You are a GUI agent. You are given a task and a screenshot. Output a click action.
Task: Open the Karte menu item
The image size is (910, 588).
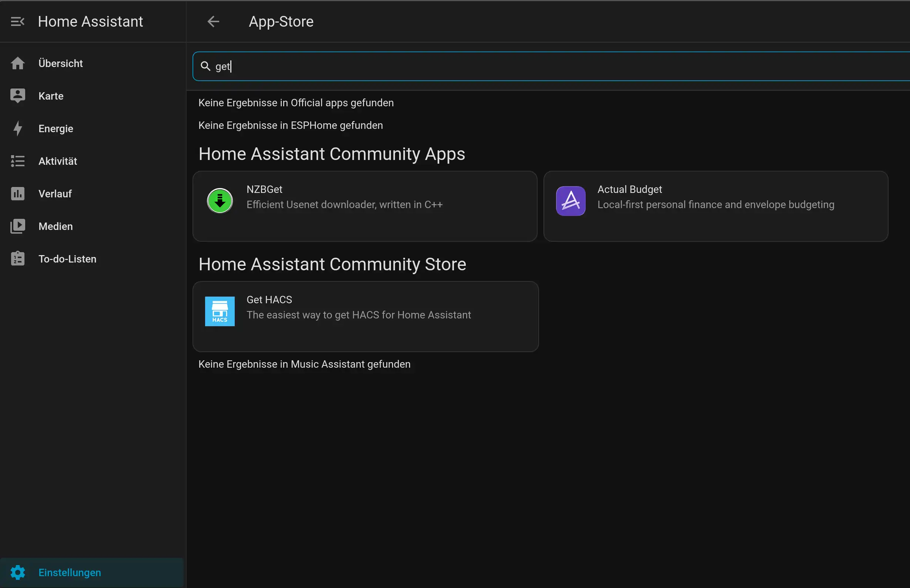click(x=91, y=96)
